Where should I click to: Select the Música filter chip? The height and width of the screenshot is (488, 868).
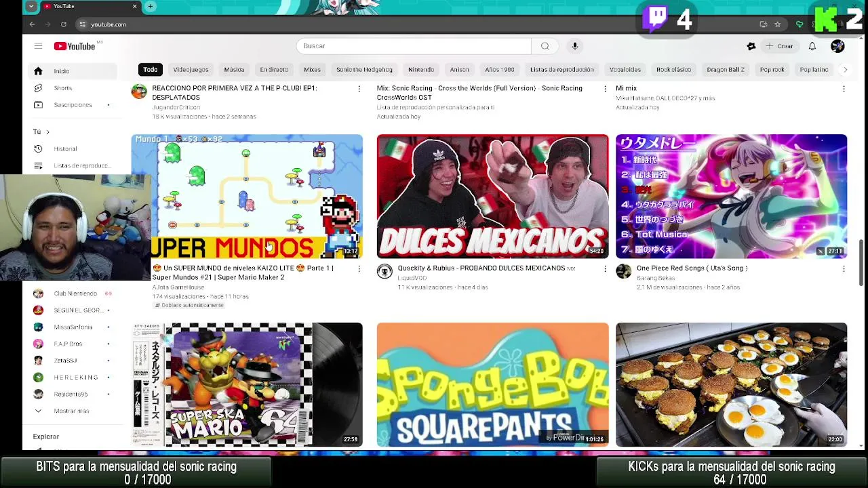(234, 69)
